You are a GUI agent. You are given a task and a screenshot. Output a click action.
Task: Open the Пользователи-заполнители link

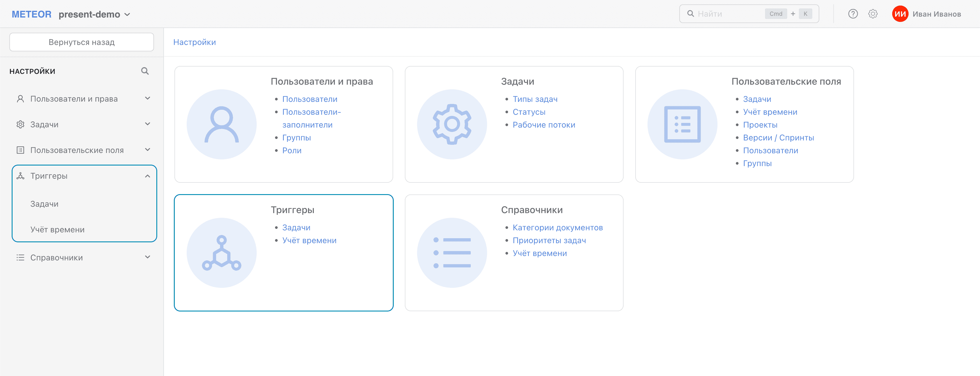click(x=311, y=118)
